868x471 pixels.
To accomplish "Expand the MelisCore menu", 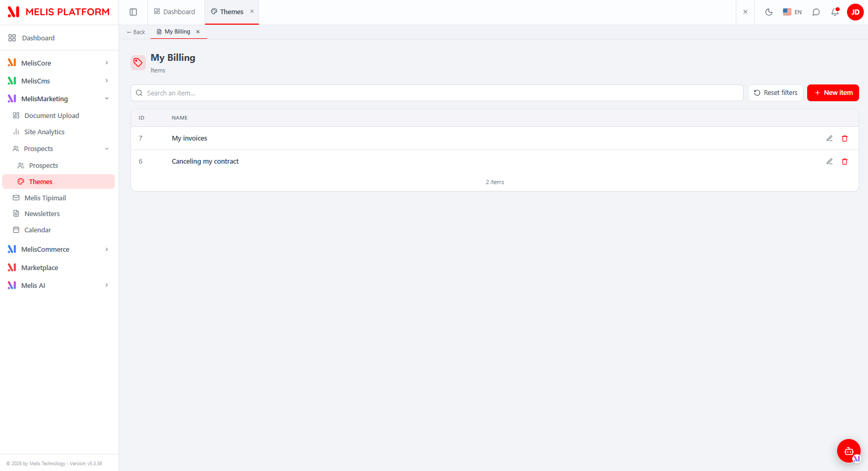I will [59, 63].
